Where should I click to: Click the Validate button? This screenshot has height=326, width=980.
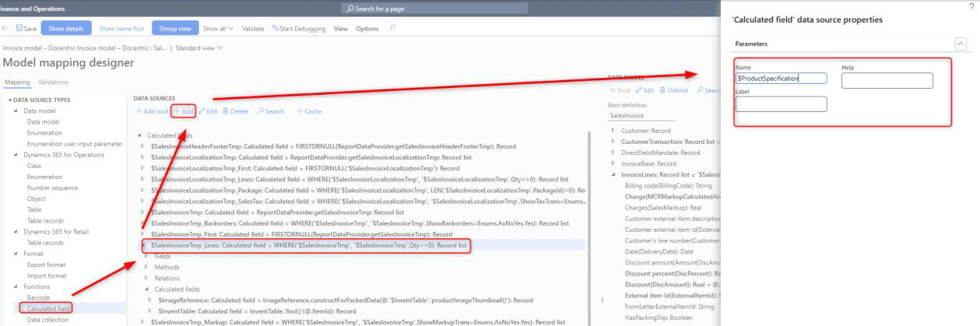[x=253, y=29]
